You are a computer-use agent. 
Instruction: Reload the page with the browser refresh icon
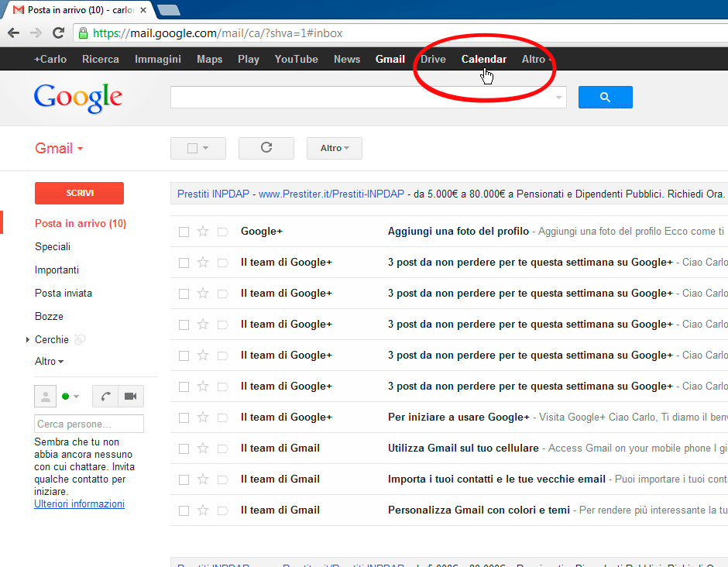click(59, 33)
